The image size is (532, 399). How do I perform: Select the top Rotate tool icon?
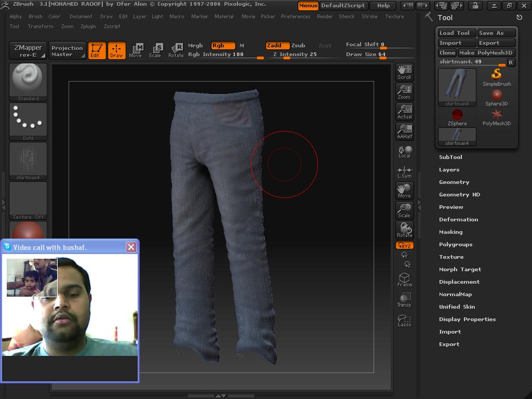tap(176, 50)
